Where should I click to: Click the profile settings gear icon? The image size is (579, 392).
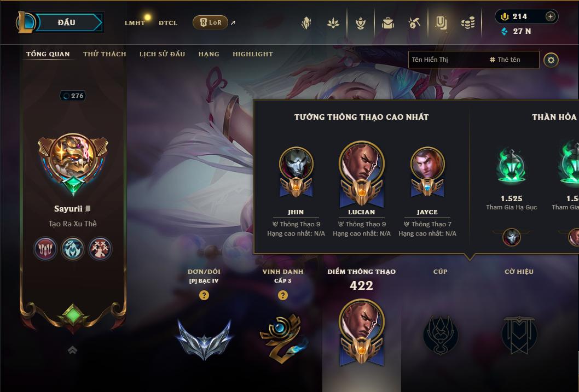551,60
